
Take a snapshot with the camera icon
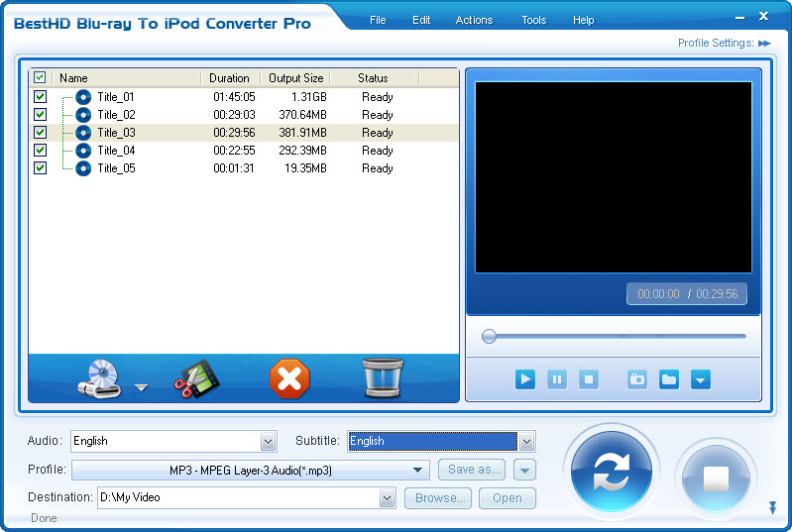pyautogui.click(x=637, y=379)
